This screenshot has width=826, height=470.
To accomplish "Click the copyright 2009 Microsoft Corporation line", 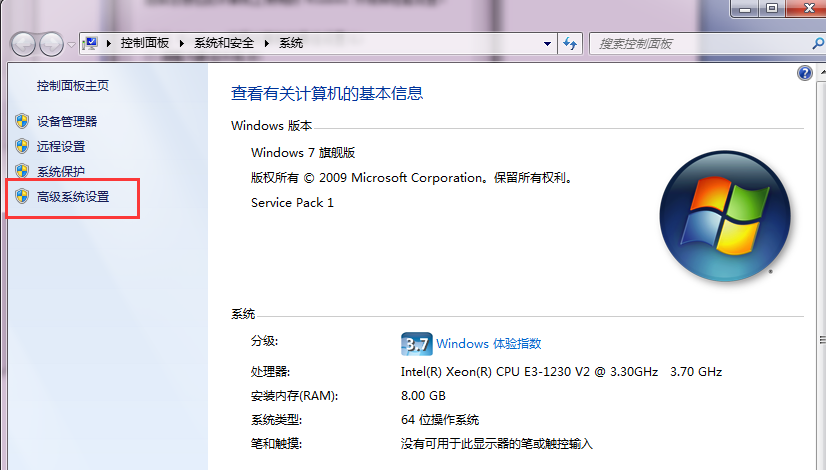I will [x=411, y=178].
